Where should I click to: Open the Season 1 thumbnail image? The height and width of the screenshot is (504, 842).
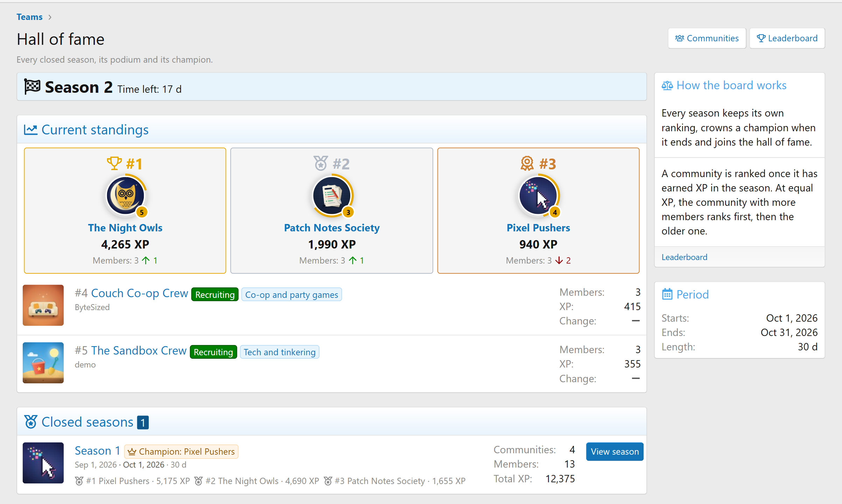click(43, 463)
